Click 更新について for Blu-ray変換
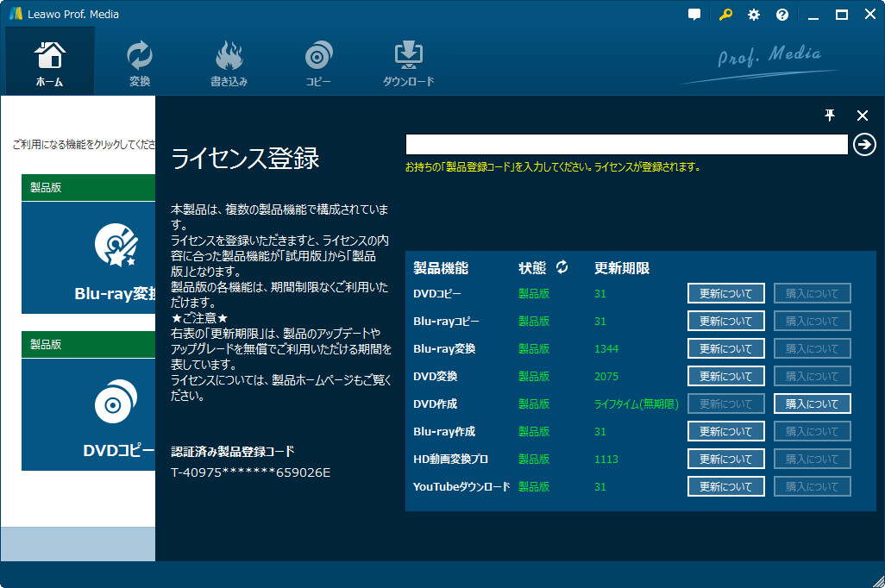885x588 pixels. click(725, 349)
